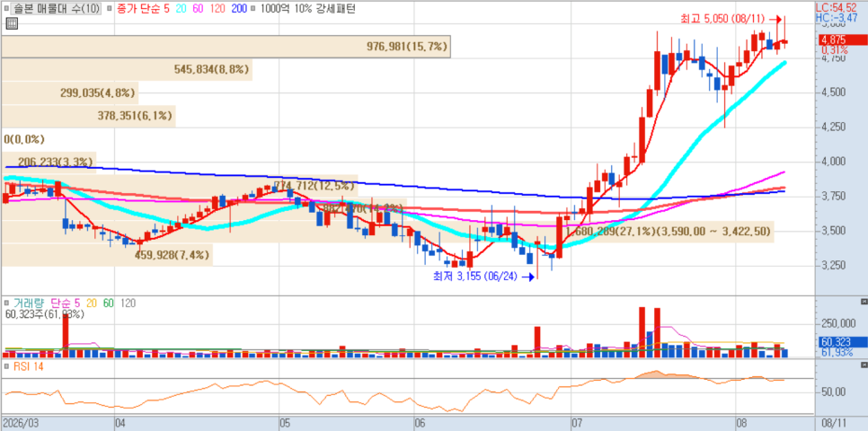This screenshot has width=868, height=431.
Task: Click the 07 month label on time axis
Action: click(x=576, y=423)
